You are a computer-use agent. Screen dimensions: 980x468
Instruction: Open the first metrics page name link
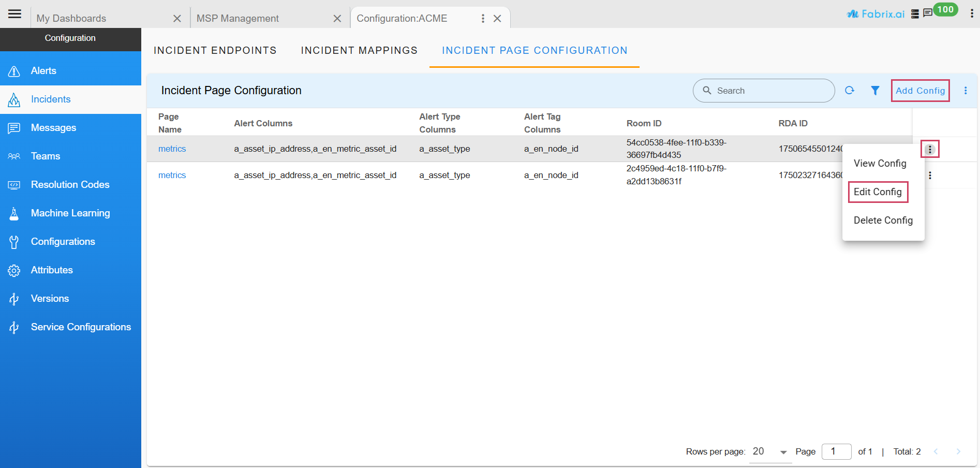(172, 149)
